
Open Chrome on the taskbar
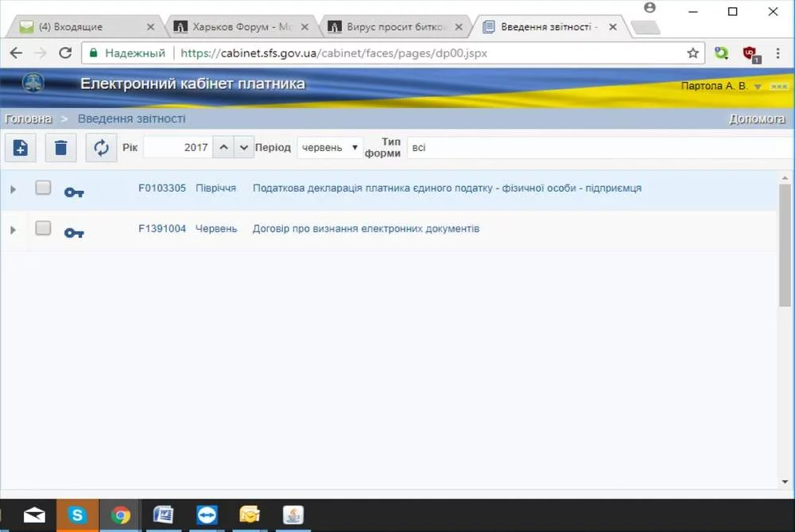click(x=121, y=515)
